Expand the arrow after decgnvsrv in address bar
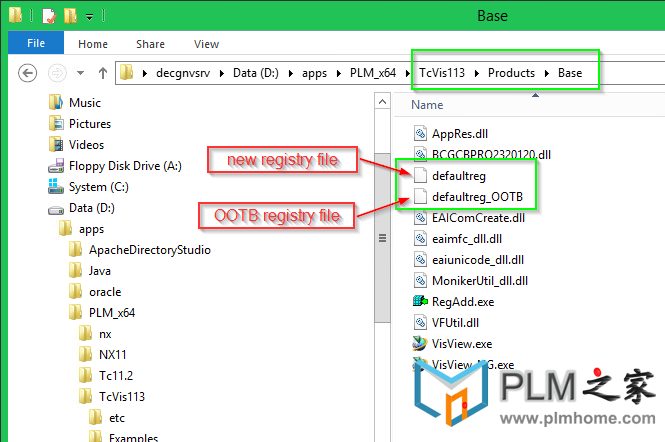The image size is (665, 442). [x=222, y=73]
